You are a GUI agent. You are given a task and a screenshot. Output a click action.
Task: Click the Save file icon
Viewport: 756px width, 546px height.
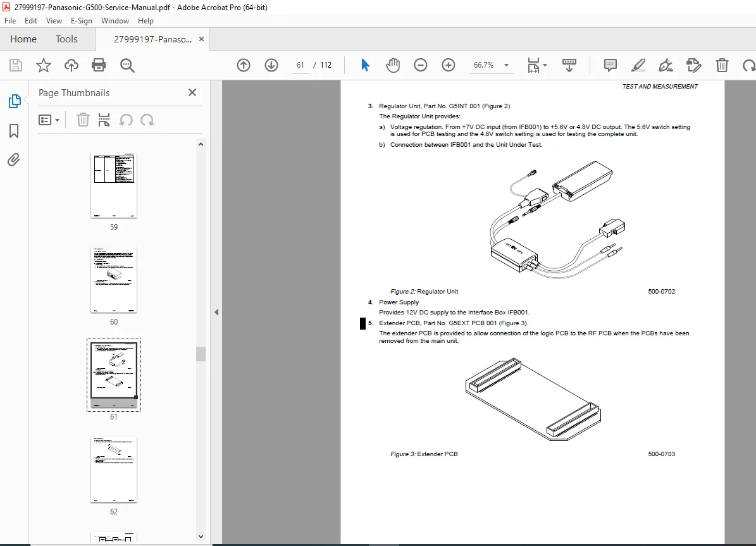click(16, 65)
